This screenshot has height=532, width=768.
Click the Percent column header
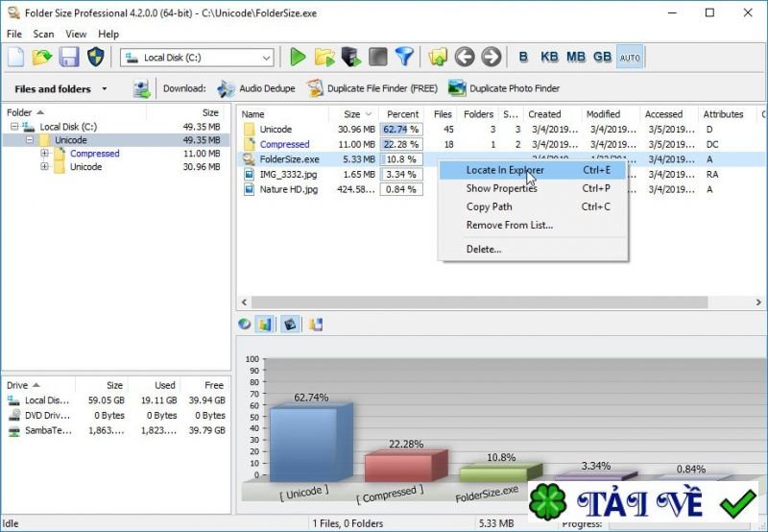[x=401, y=114]
